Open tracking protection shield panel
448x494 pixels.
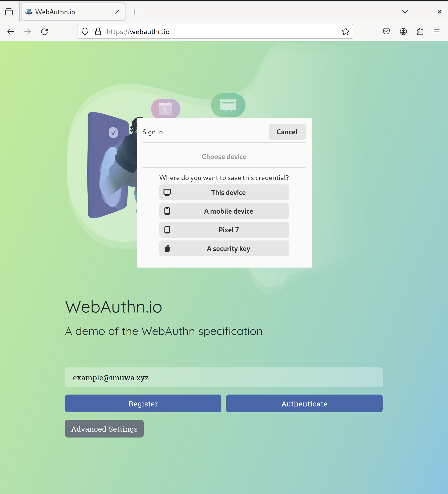[x=85, y=31]
